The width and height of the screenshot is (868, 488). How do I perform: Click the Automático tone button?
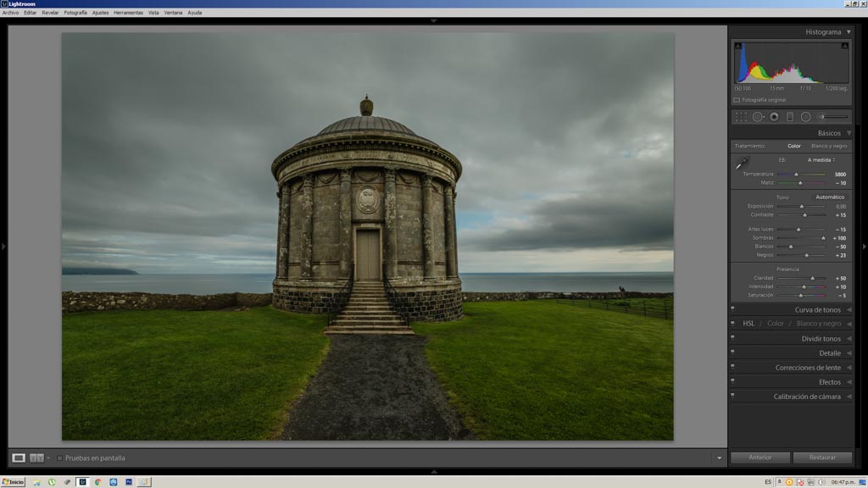[x=830, y=197]
